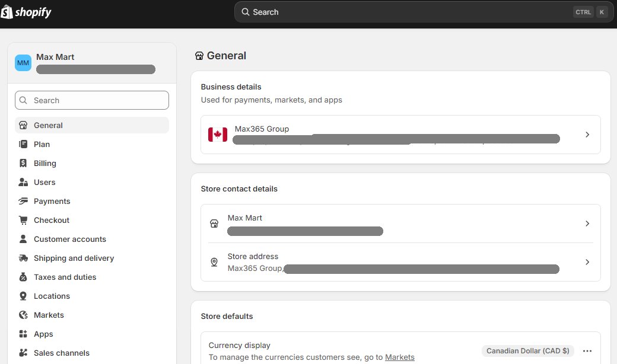This screenshot has width=617, height=364.
Task: Expand Max365 Group business details chevron
Action: (x=587, y=135)
